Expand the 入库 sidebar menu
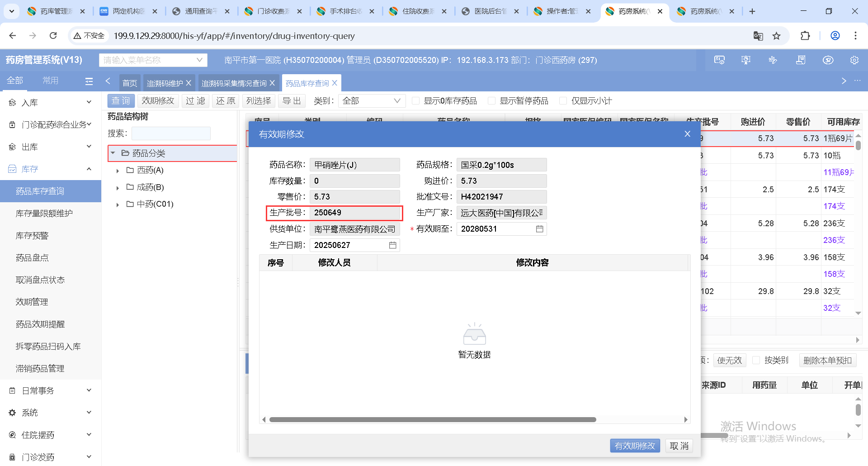 [51, 103]
